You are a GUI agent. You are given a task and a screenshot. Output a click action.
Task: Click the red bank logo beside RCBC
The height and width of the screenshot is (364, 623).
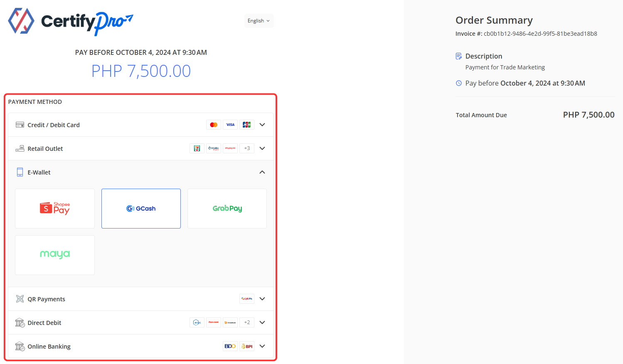[x=214, y=322]
